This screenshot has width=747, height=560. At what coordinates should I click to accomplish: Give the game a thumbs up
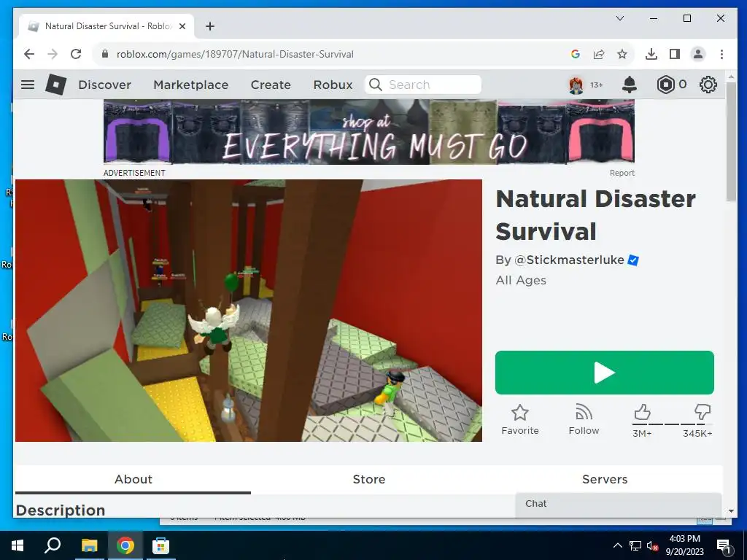[x=642, y=412]
